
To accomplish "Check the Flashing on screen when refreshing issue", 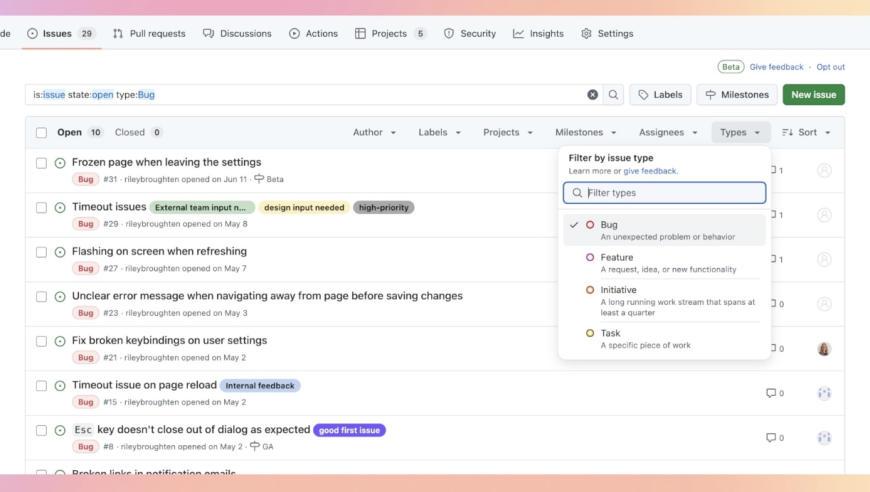I will pyautogui.click(x=42, y=252).
